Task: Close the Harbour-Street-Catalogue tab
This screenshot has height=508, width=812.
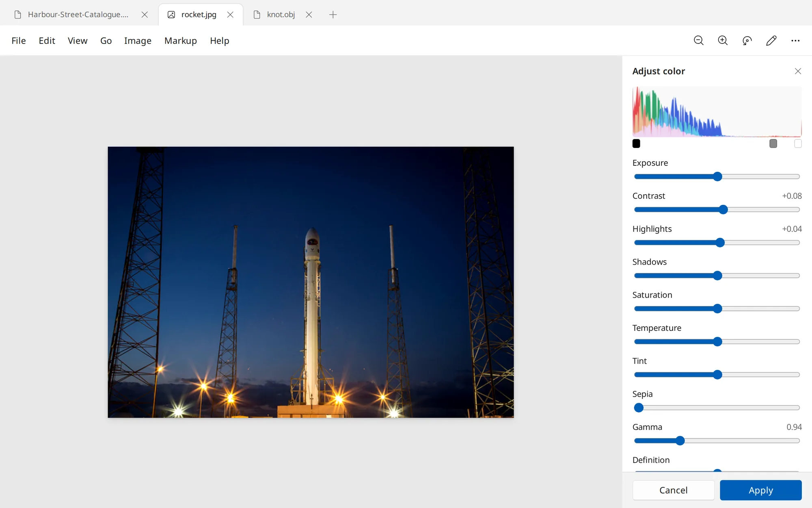Action: pos(145,15)
